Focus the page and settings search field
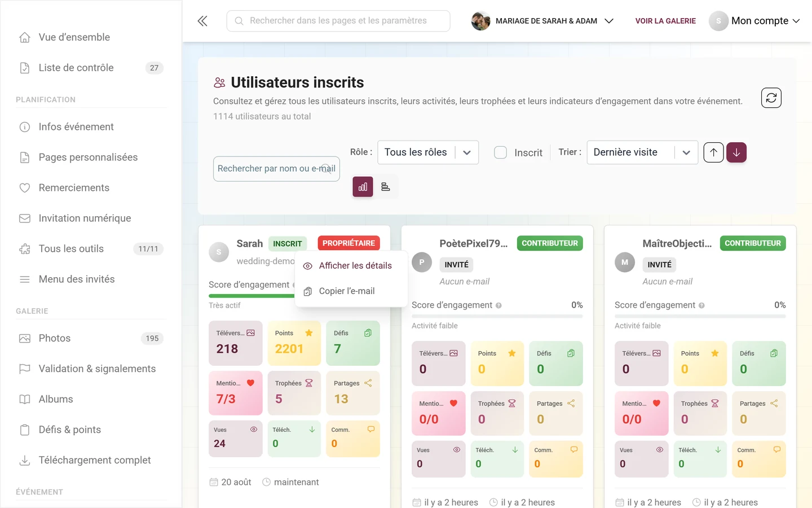812x508 pixels. click(x=338, y=21)
